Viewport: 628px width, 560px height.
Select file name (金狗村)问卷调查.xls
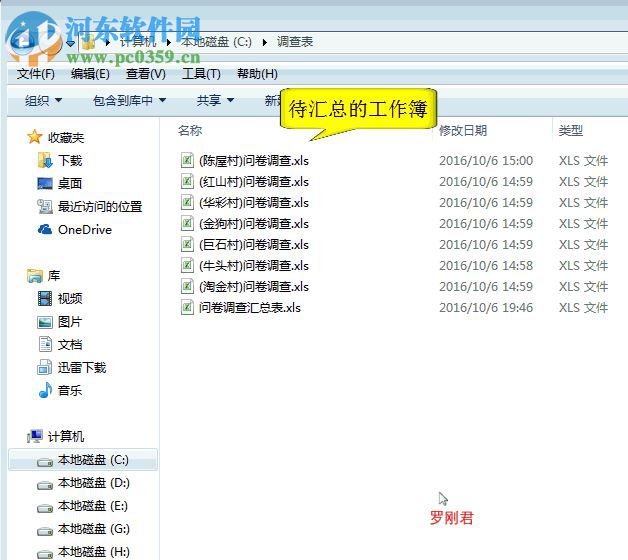point(254,224)
